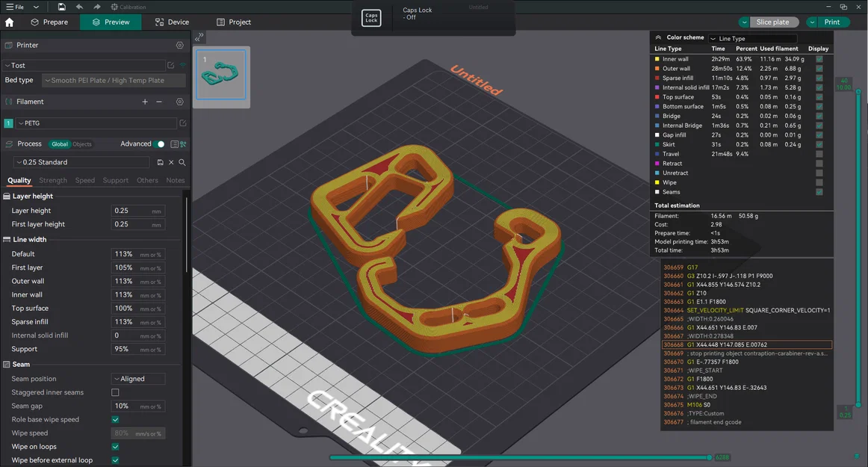This screenshot has width=868, height=467.
Task: Show Retract markers in display
Action: tap(819, 164)
